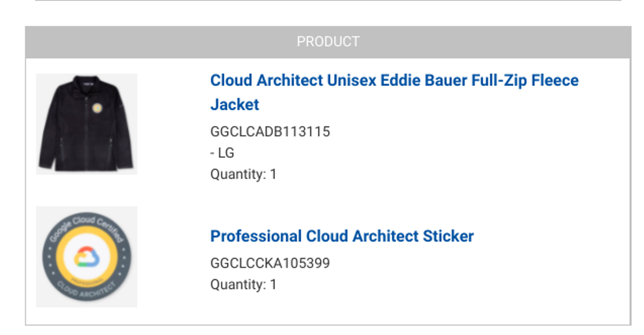Click the Google Cloud logo inside the sticker
The height and width of the screenshot is (335, 644).
[x=87, y=257]
